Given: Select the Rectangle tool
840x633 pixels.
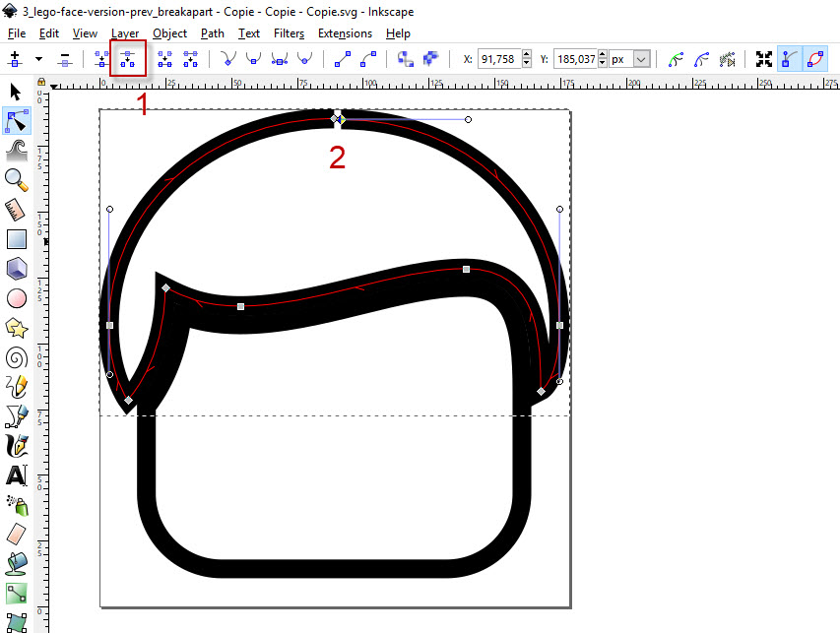Looking at the screenshot, I should [x=17, y=239].
